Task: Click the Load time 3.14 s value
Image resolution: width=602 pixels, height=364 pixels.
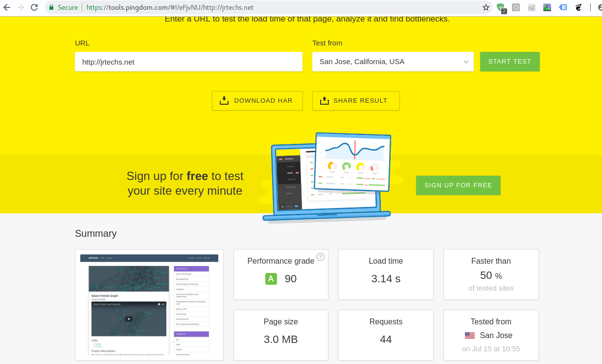Action: click(x=386, y=279)
